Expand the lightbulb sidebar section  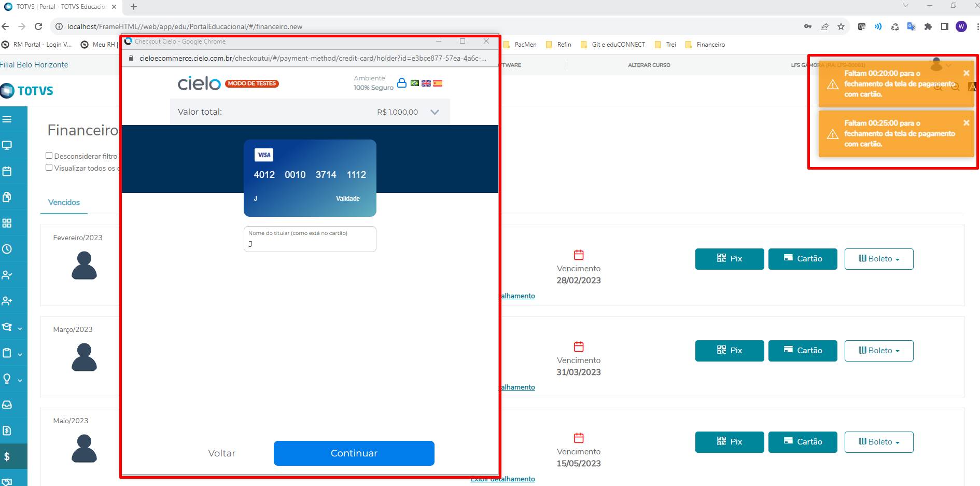[12, 379]
